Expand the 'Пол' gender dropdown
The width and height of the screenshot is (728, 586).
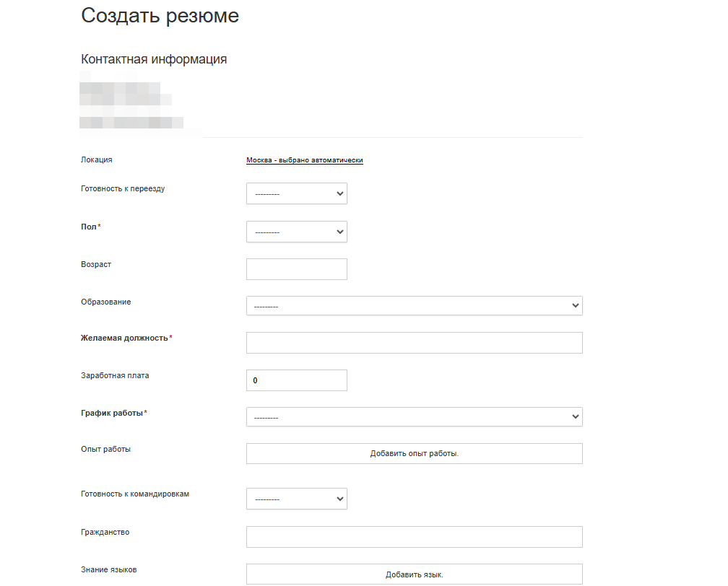[296, 232]
